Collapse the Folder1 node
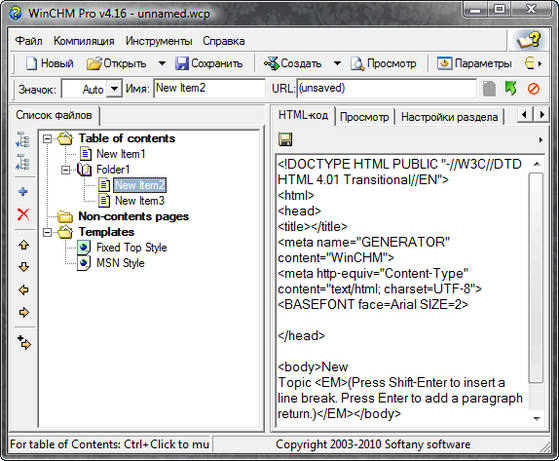Viewport: 559px width, 461px height. tap(66, 170)
